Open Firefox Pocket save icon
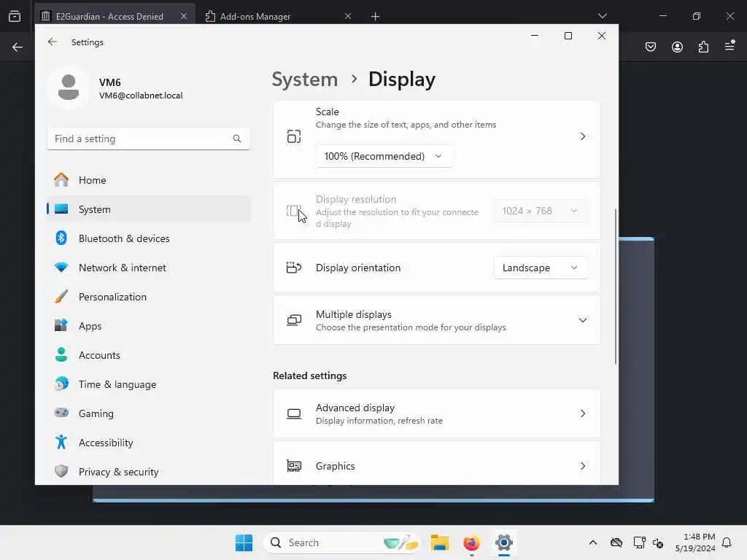This screenshot has width=747, height=560. (x=651, y=47)
